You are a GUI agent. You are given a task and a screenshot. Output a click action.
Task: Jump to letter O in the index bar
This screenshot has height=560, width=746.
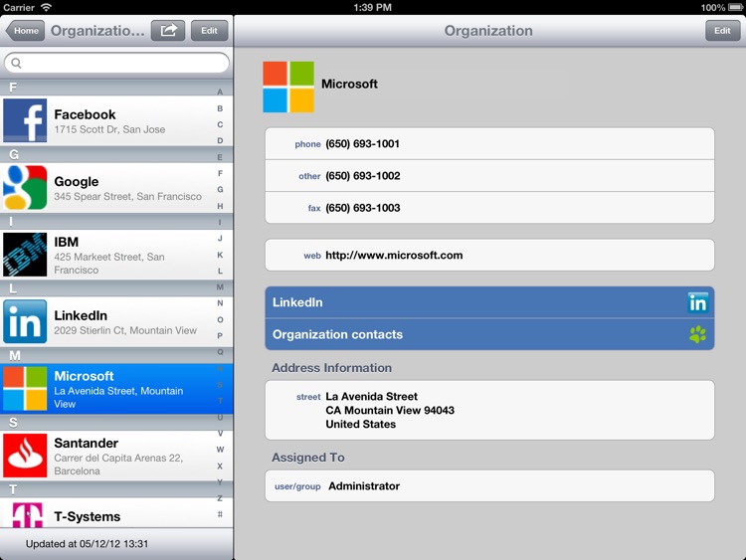tap(220, 319)
